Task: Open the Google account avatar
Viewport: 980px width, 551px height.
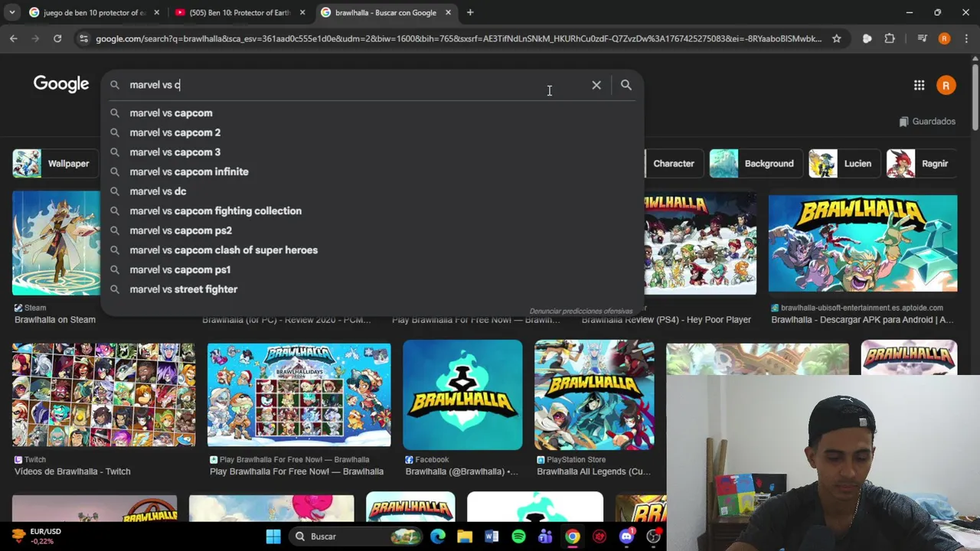Action: click(x=946, y=86)
